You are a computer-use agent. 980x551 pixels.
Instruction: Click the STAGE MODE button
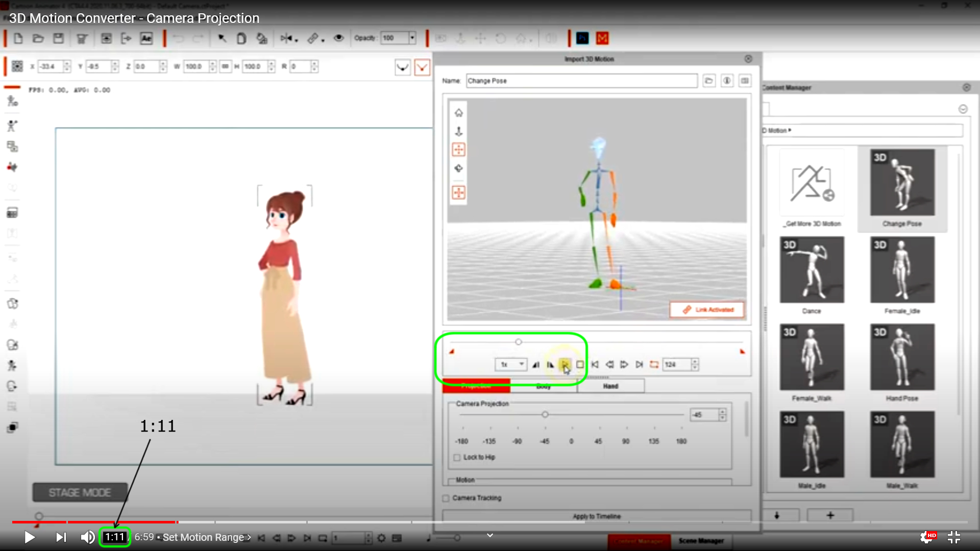(80, 492)
